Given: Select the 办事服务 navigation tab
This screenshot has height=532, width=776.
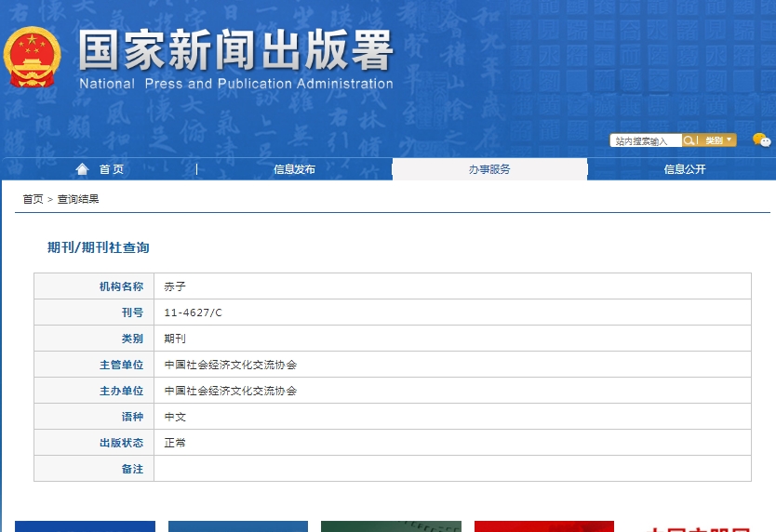Looking at the screenshot, I should [x=489, y=169].
